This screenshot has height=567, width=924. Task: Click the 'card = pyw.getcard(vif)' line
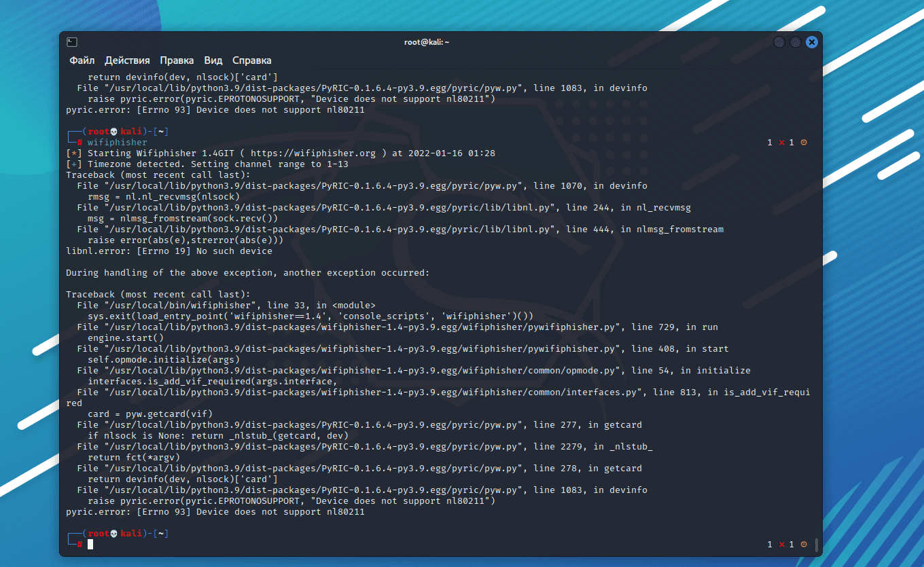(x=150, y=414)
